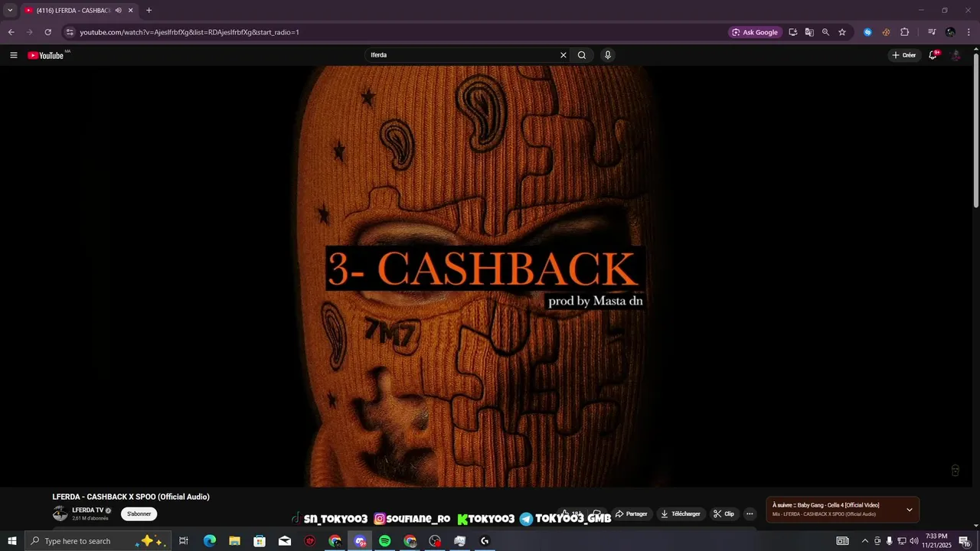Open the three-dot more actions menu
980x551 pixels.
coord(750,514)
